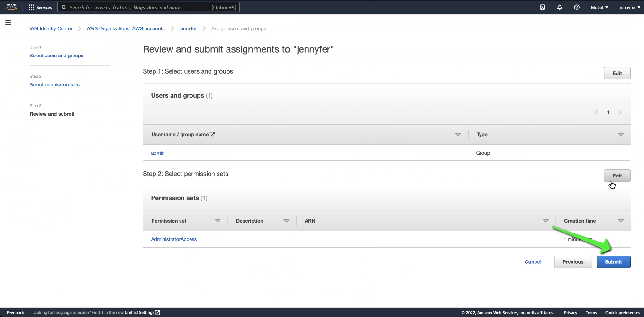Viewport: 644px width, 317px height.
Task: Open the Services grid menu
Action: click(40, 7)
